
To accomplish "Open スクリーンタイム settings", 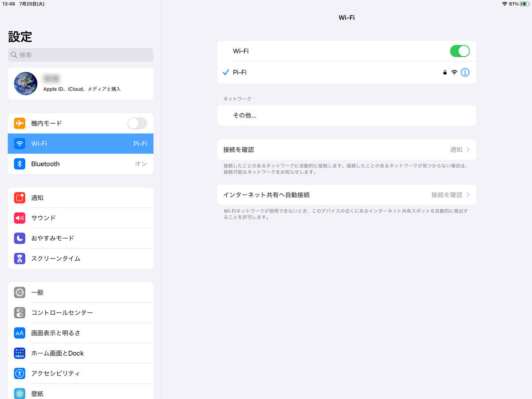I will pyautogui.click(x=81, y=258).
